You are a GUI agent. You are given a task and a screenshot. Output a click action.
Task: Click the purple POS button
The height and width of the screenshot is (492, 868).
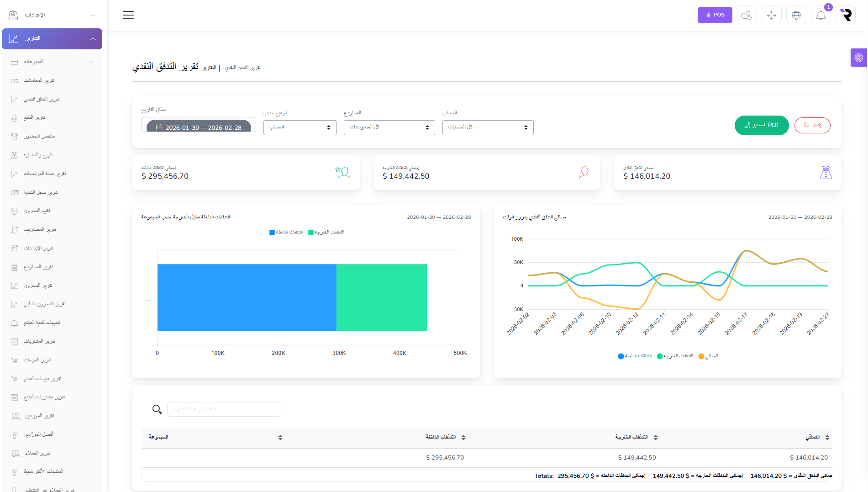point(715,15)
